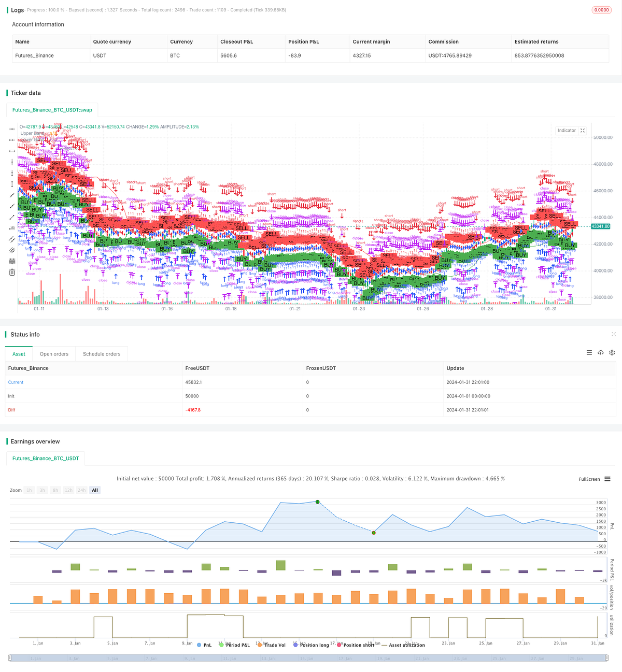Open Status info settings via gear icon
Screen dimensions: 622x672
(x=612, y=353)
